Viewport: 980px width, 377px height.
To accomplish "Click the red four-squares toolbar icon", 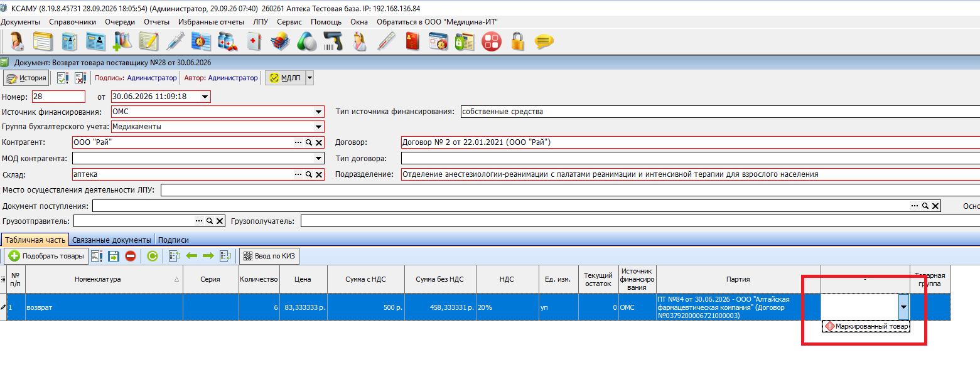I will tap(491, 41).
